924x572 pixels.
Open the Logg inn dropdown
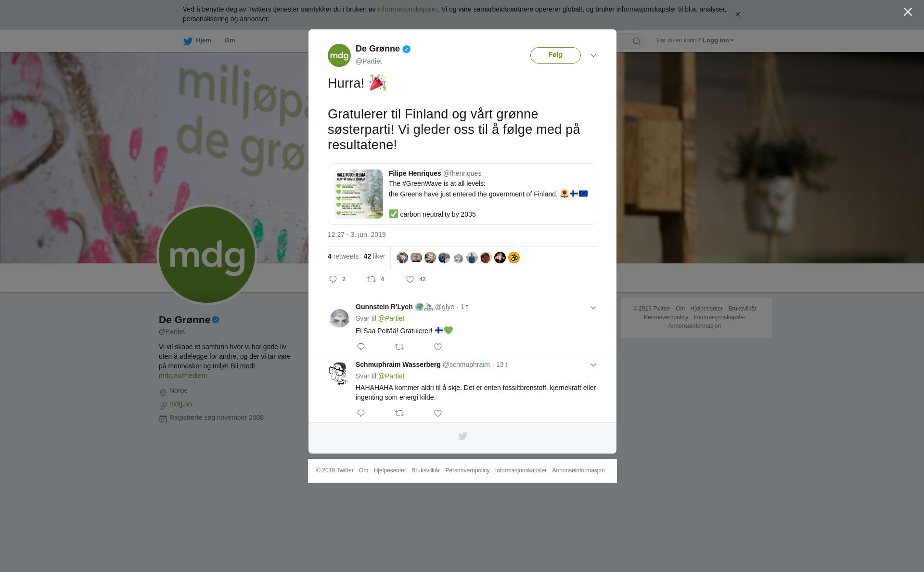point(718,40)
